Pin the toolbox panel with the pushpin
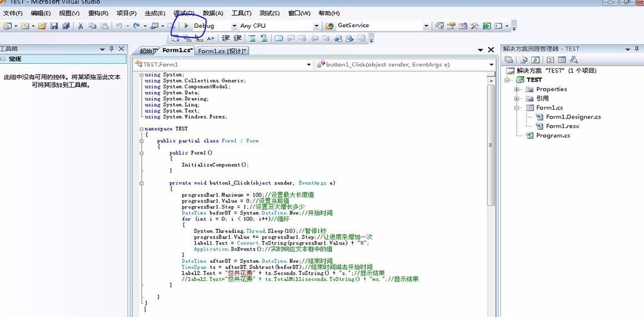The height and width of the screenshot is (317, 644). click(x=111, y=49)
